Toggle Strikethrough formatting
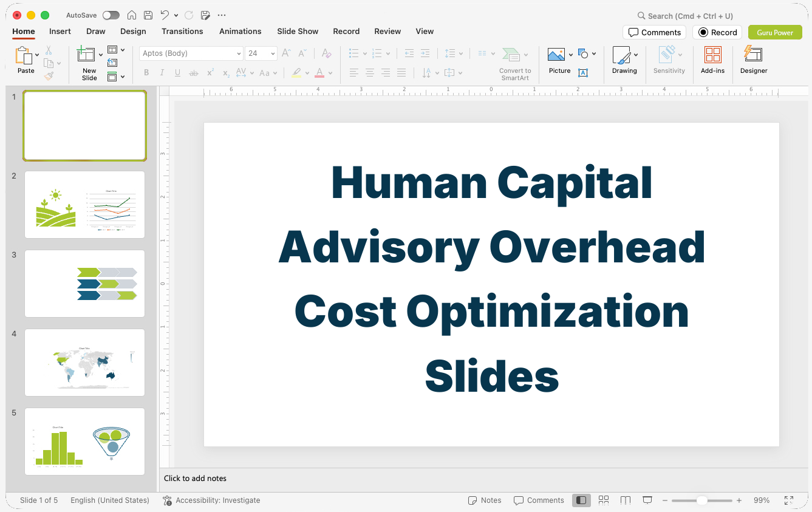The width and height of the screenshot is (812, 512). (x=194, y=73)
